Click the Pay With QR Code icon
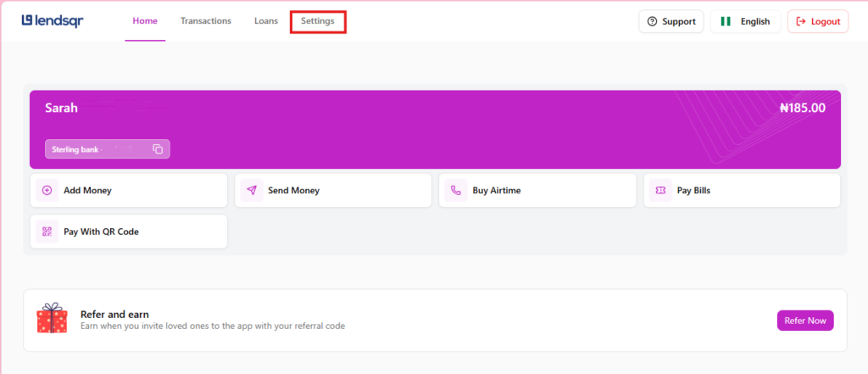Image resolution: width=868 pixels, height=374 pixels. pos(47,232)
